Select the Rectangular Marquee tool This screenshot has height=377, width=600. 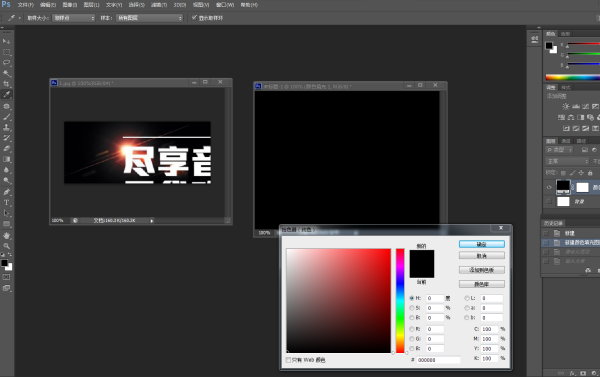[x=7, y=52]
